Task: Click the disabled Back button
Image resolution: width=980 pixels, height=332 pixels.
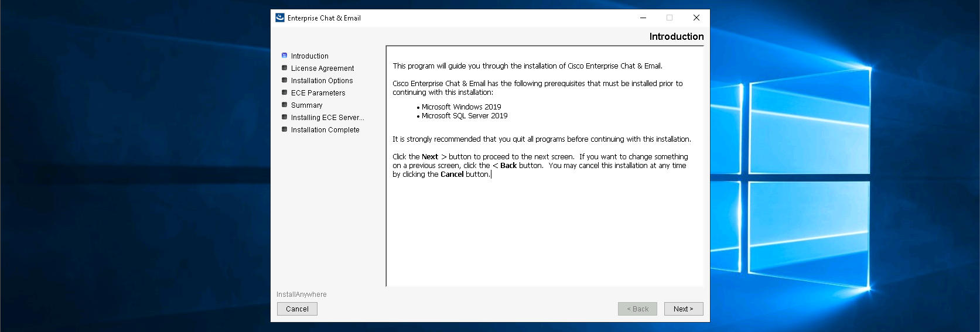Action: tap(637, 309)
